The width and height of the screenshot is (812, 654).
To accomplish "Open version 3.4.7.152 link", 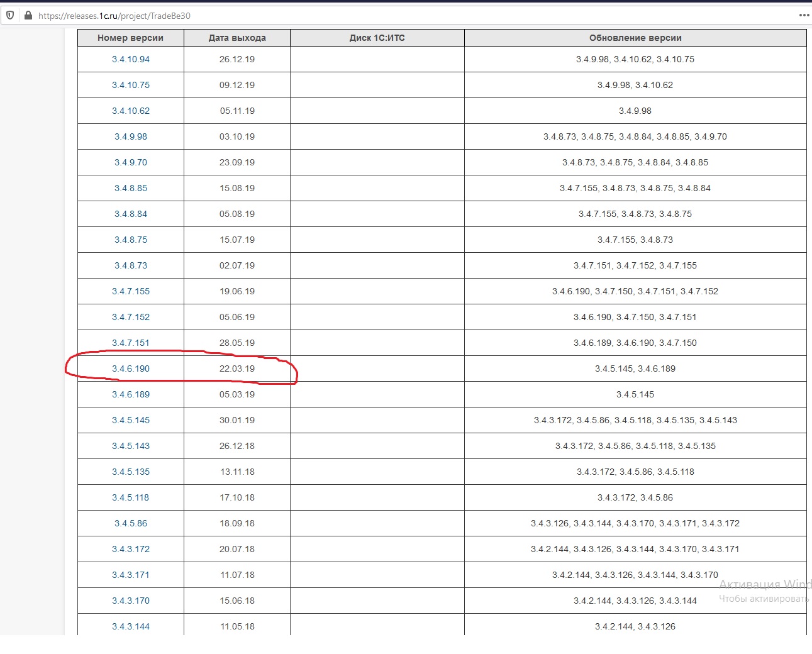I will click(131, 317).
